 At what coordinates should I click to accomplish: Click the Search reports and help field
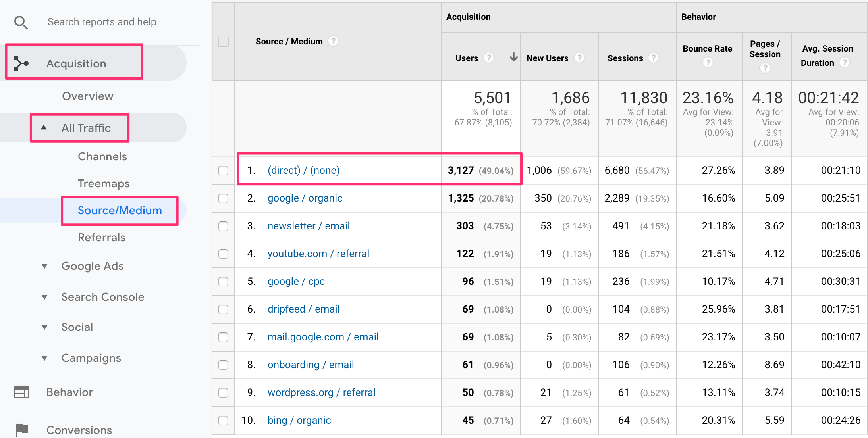102,22
